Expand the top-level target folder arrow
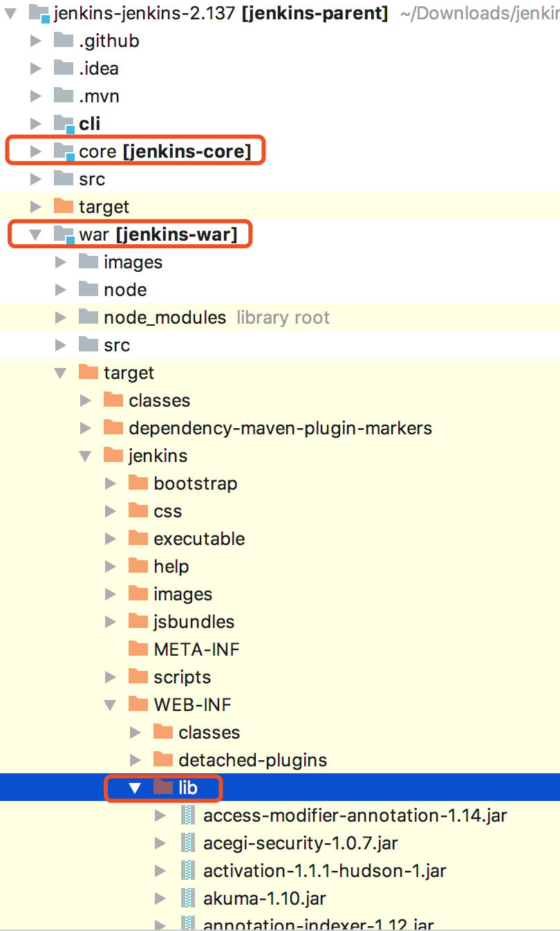 coord(36,207)
